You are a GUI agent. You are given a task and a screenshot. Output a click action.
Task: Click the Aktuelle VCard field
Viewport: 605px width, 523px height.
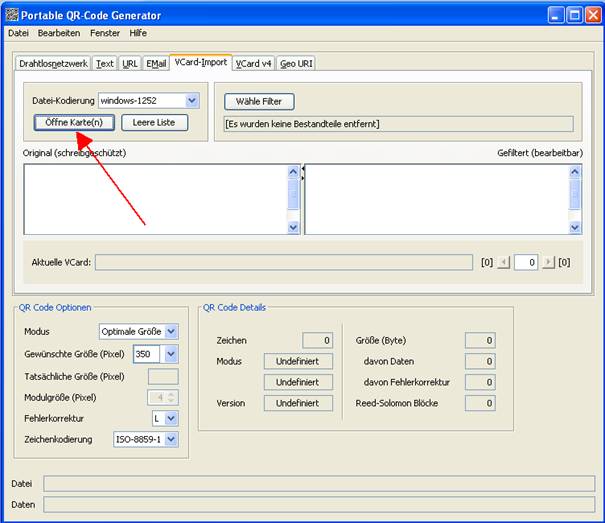tap(284, 262)
